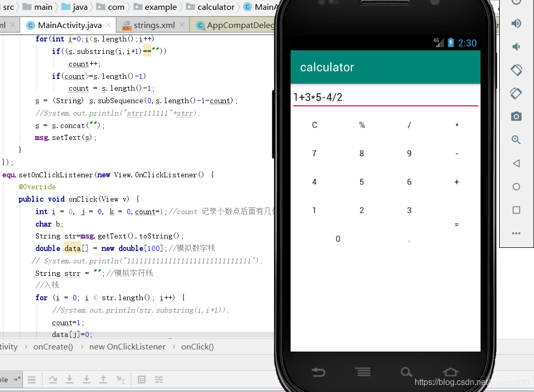Click 'data[j]=0;' code line
The image size is (534, 392).
(x=72, y=334)
